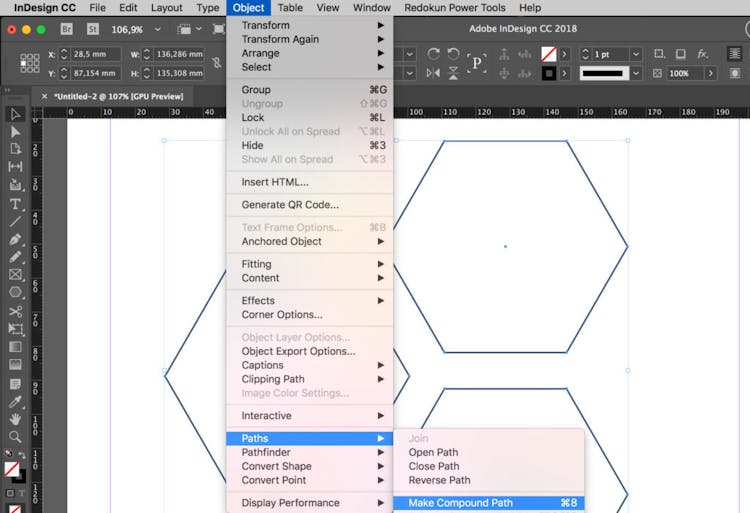Viewport: 750px width, 513px height.
Task: Switch to the Untitled-2 document tab
Action: pyautogui.click(x=118, y=95)
